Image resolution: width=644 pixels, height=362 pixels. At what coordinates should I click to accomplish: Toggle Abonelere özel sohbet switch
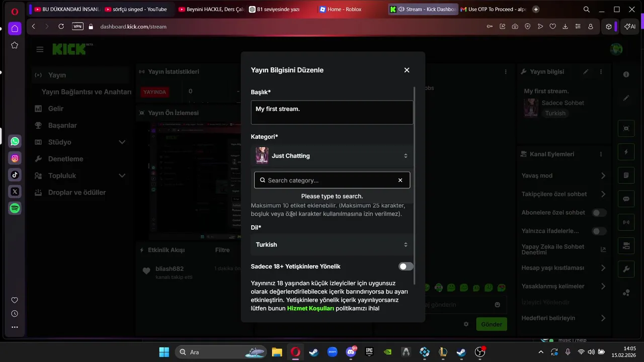[599, 213]
